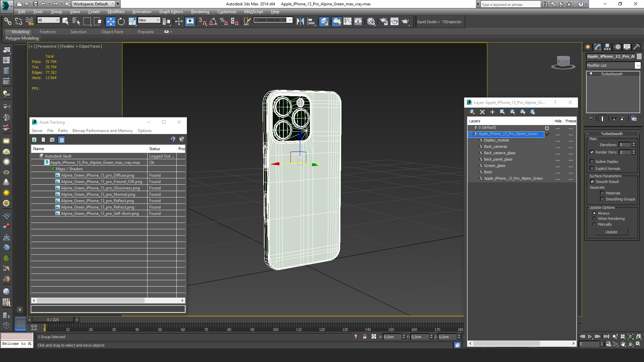Create new layer in Layer dialog
The height and width of the screenshot is (362, 644).
click(472, 112)
